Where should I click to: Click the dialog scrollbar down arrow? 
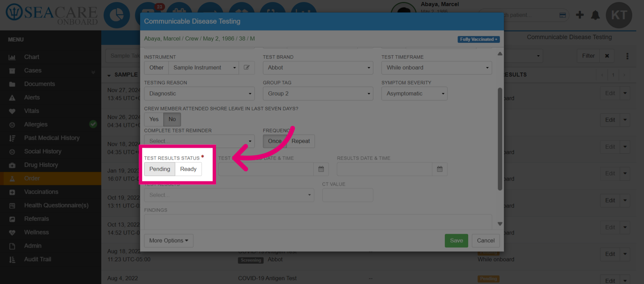click(x=500, y=224)
